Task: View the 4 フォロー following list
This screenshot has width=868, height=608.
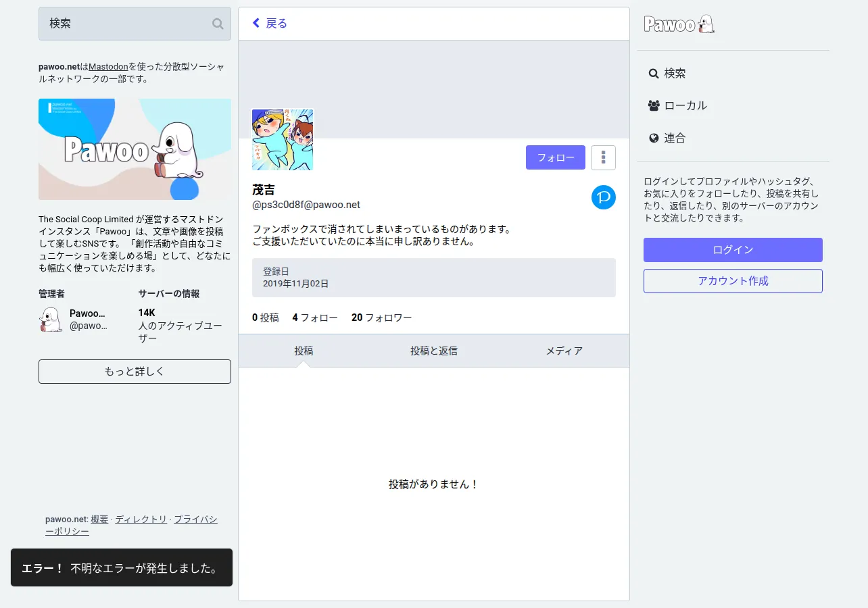Action: [x=315, y=318]
